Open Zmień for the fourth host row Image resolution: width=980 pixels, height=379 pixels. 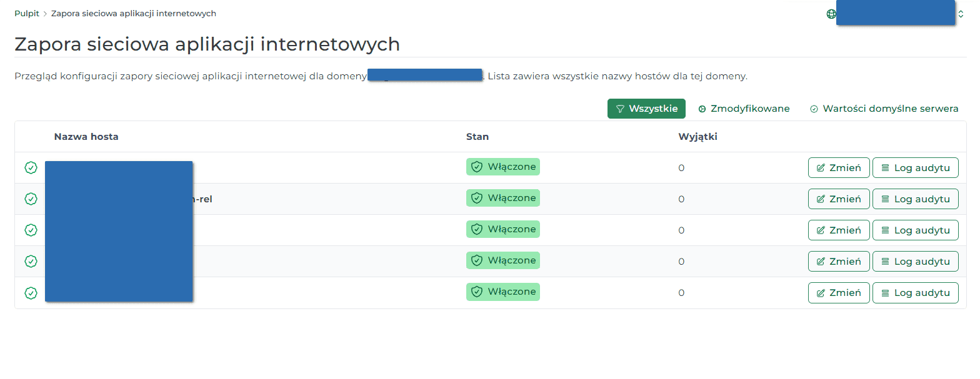point(839,262)
